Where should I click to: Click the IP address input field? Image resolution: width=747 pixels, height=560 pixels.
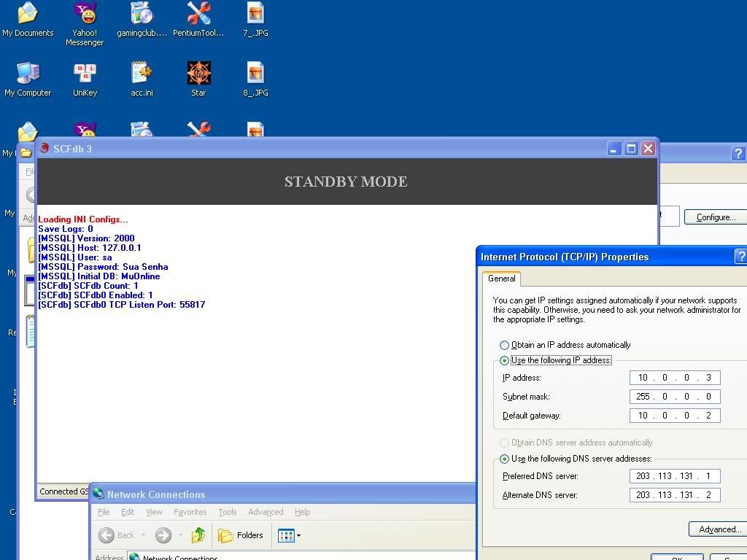point(675,378)
